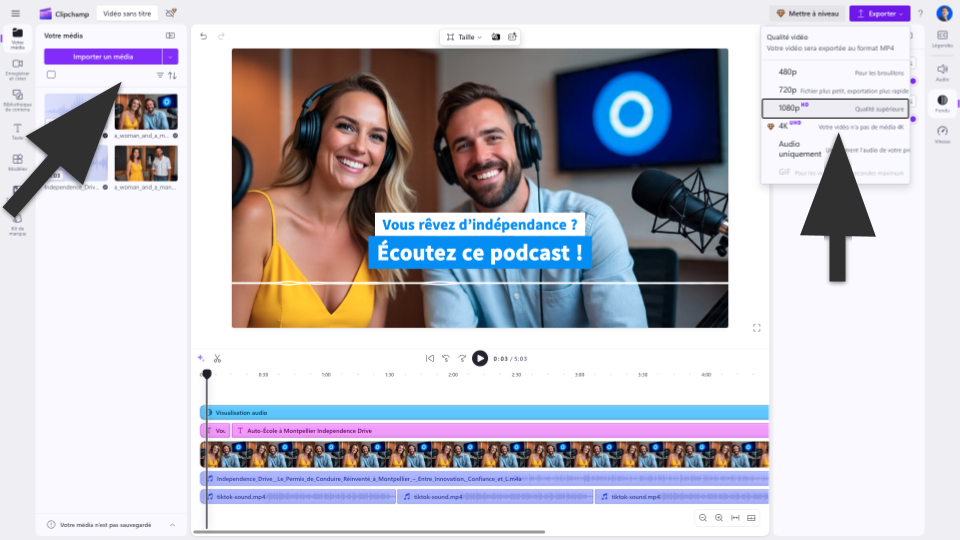960x540 pixels.
Task: Open the media filter icon
Action: pos(160,75)
